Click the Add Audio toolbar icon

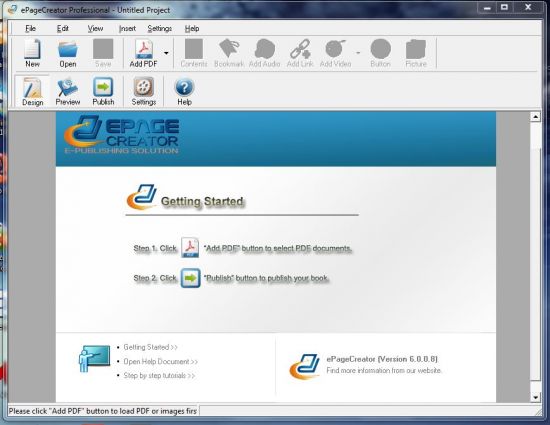tap(264, 53)
